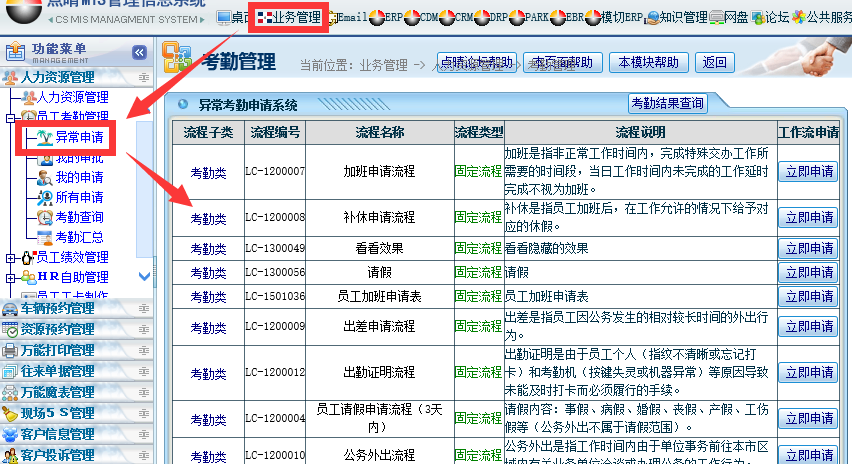Click the 返回 button
This screenshot has height=464, width=852.
tap(714, 62)
